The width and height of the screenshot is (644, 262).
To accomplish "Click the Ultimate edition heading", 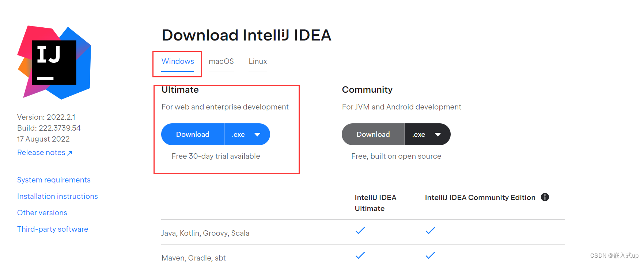I will pos(180,90).
